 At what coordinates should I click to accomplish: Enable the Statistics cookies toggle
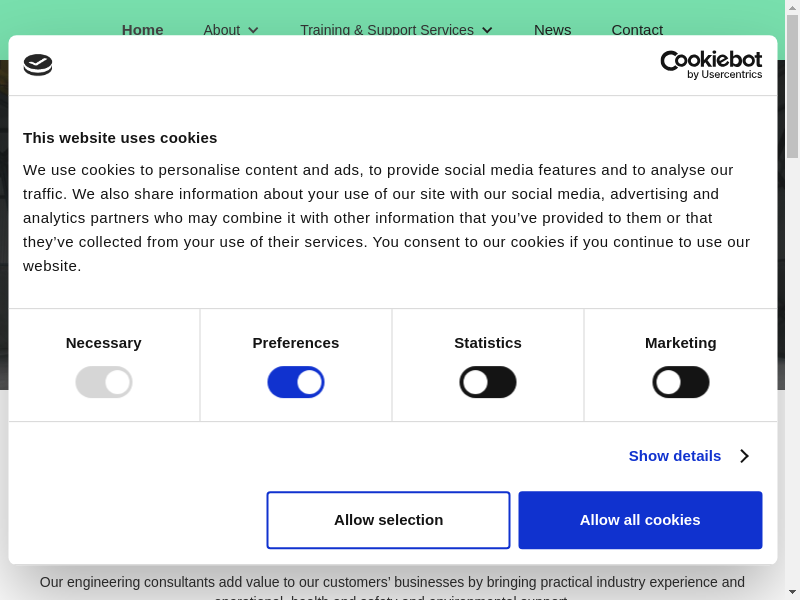(x=488, y=382)
